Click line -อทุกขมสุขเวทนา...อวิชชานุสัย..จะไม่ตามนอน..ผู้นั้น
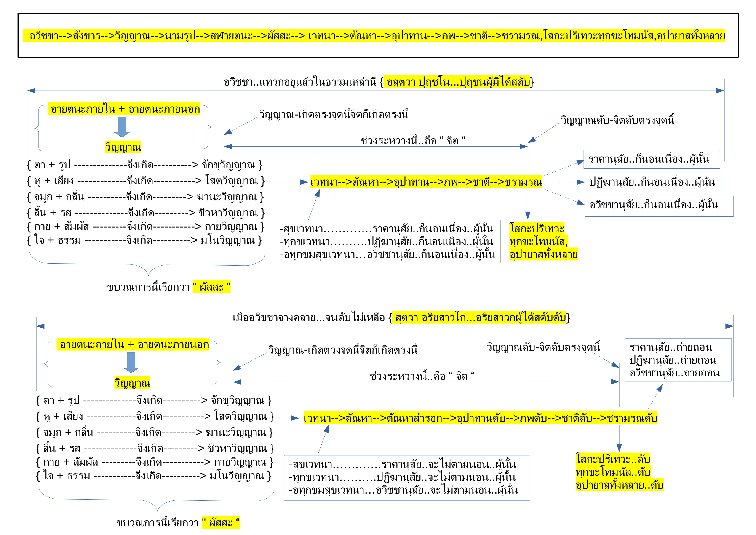 click(x=403, y=490)
